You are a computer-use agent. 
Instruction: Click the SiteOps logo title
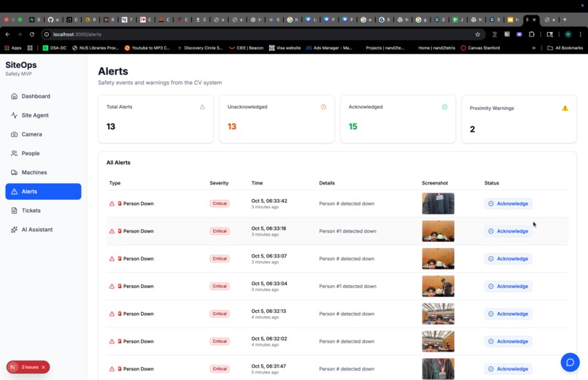[x=21, y=65]
